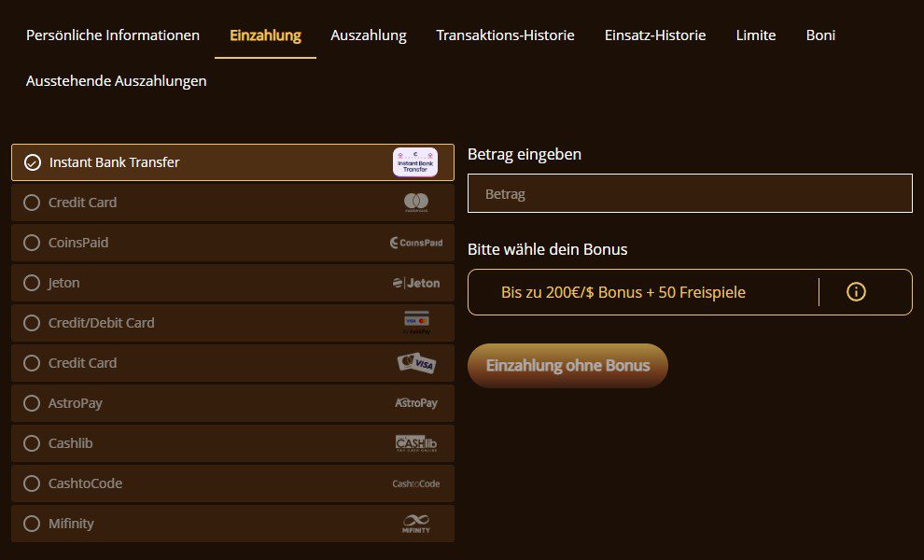The height and width of the screenshot is (560, 924).
Task: Switch to the Auszahlung tab
Action: 369,35
